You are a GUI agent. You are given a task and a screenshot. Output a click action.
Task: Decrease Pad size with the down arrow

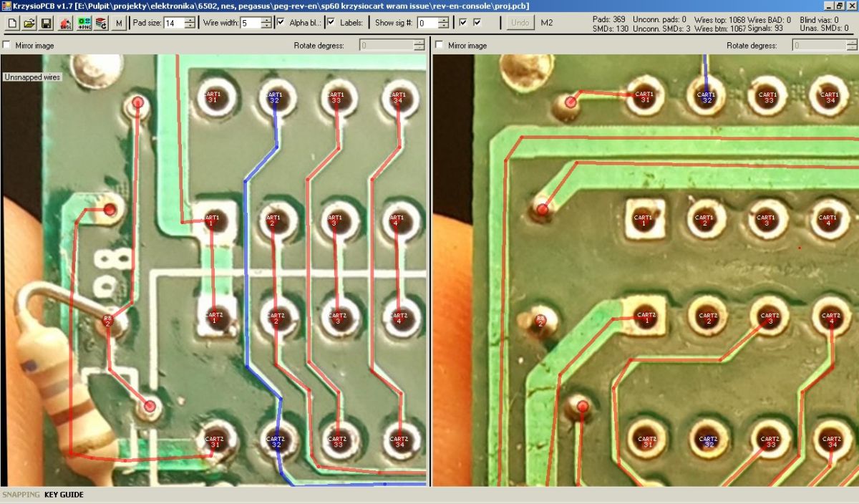190,26
